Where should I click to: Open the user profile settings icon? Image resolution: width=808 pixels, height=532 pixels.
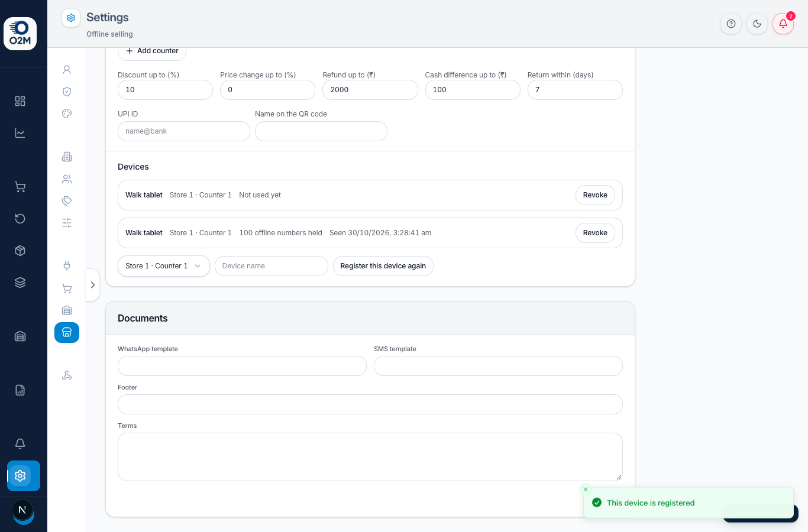pos(67,70)
